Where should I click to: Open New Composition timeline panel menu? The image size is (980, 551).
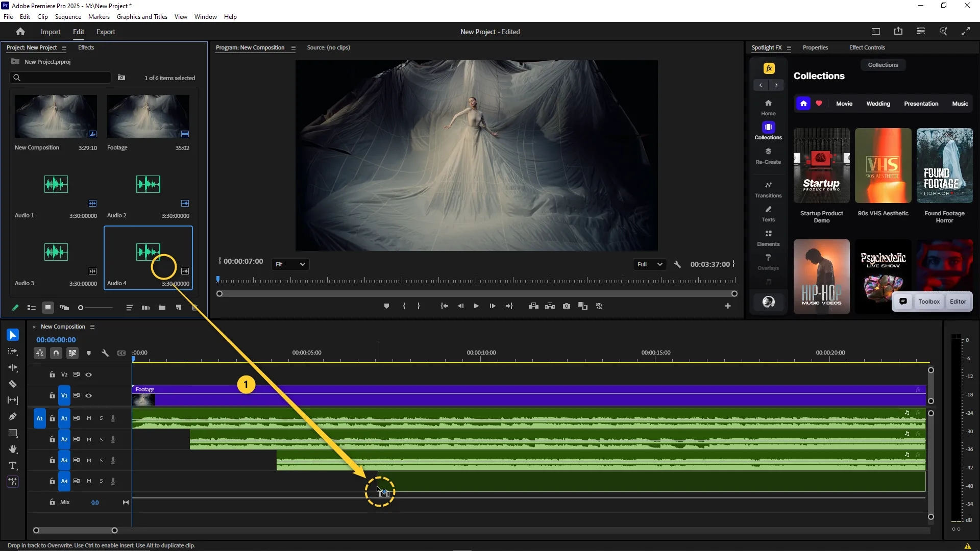click(92, 327)
